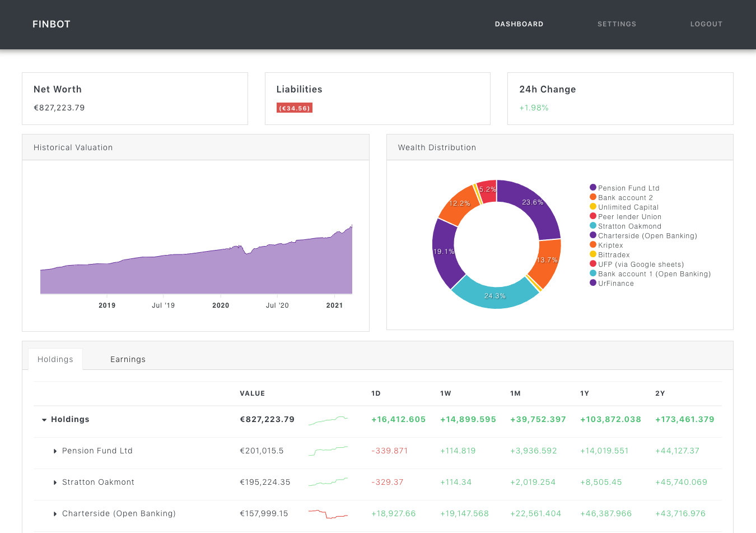Click the Holdings total sparkline chart
Viewport: 756px width, 533px height.
pyautogui.click(x=328, y=419)
